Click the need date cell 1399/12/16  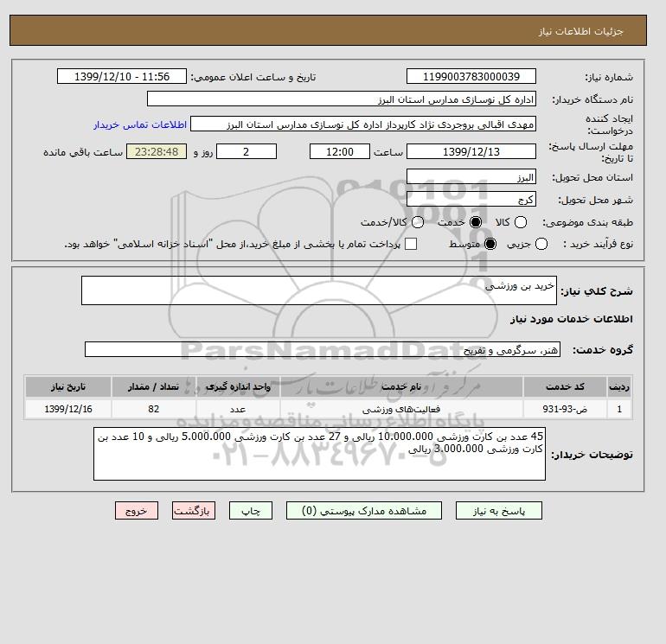coord(68,409)
